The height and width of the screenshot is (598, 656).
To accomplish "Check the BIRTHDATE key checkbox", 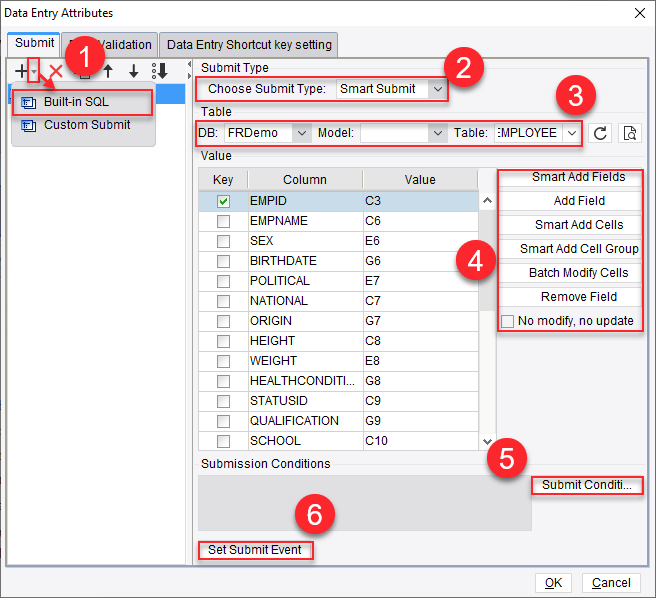I will point(223,262).
